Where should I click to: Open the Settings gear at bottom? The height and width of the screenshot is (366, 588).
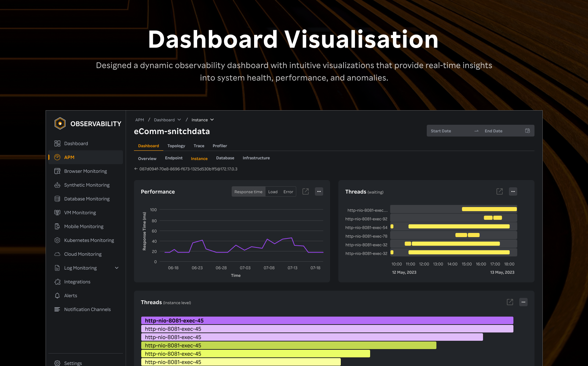(x=57, y=363)
